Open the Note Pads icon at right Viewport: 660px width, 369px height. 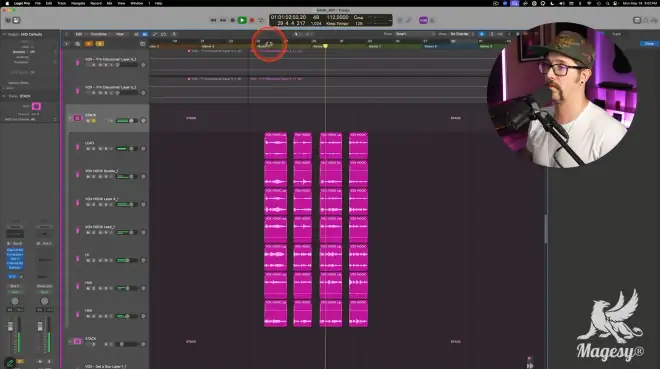pyautogui.click(x=646, y=20)
